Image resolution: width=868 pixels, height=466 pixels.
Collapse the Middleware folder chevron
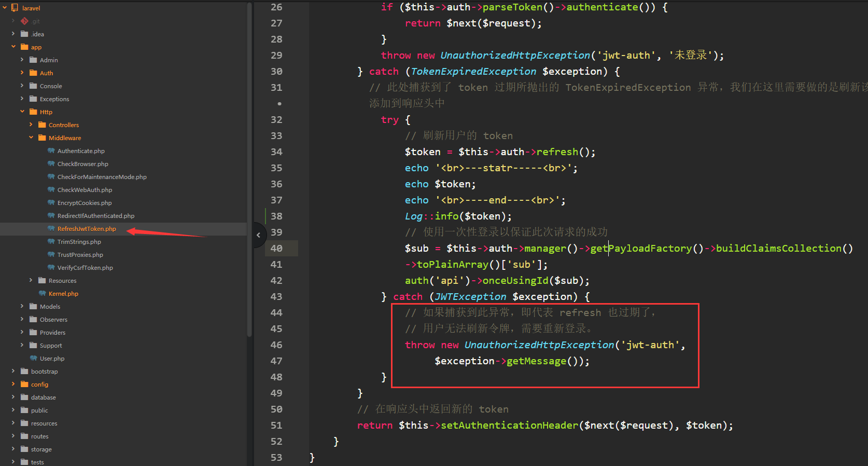[x=31, y=138]
